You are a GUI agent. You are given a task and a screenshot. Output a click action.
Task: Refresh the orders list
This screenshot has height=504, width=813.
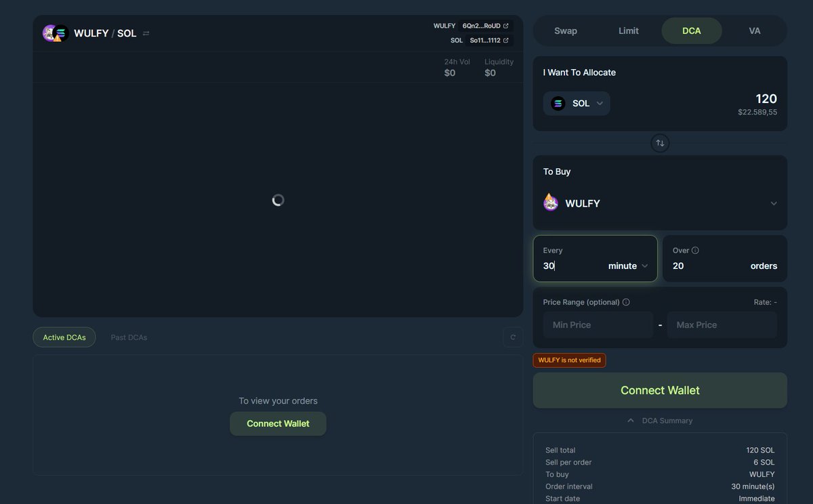512,337
